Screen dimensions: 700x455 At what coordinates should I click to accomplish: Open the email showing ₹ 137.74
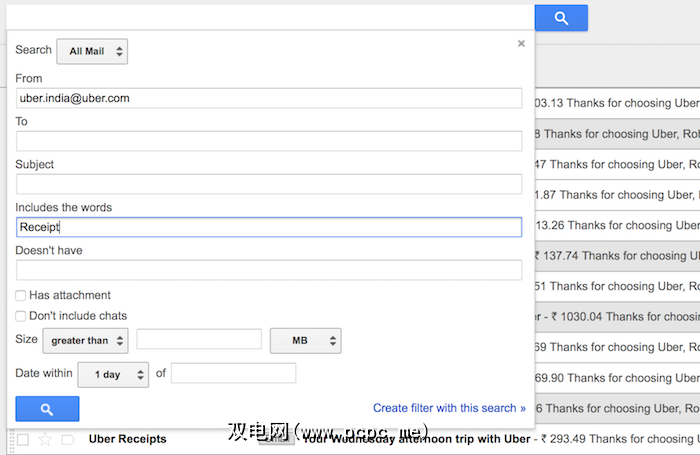(x=617, y=256)
